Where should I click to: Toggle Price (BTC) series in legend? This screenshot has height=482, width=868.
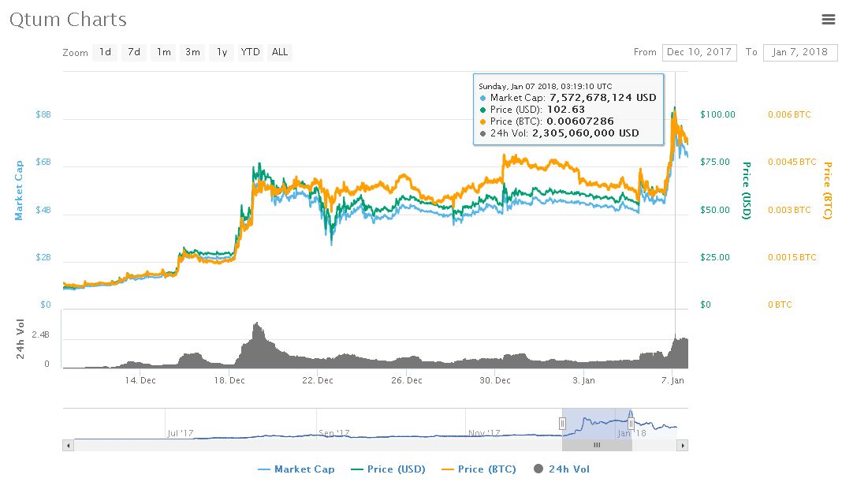(x=479, y=469)
